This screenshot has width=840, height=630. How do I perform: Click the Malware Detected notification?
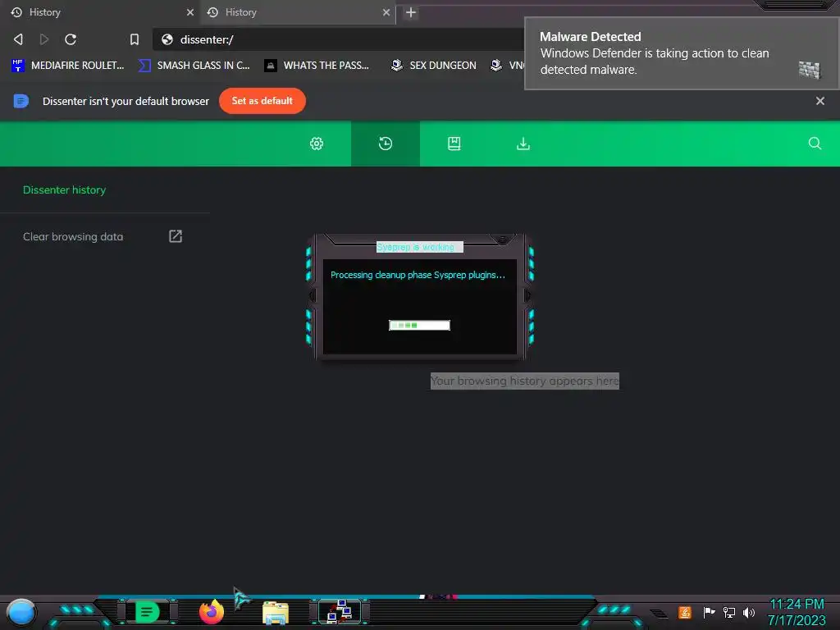(682, 53)
